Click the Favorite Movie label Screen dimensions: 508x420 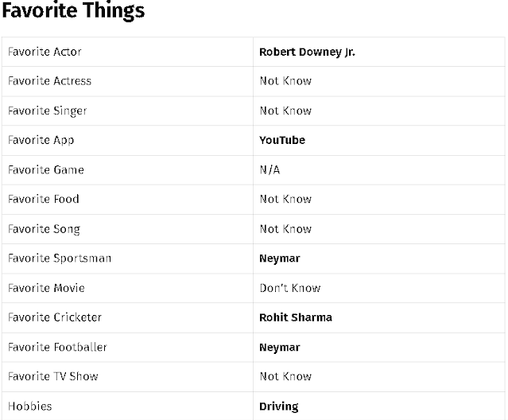[x=46, y=288]
